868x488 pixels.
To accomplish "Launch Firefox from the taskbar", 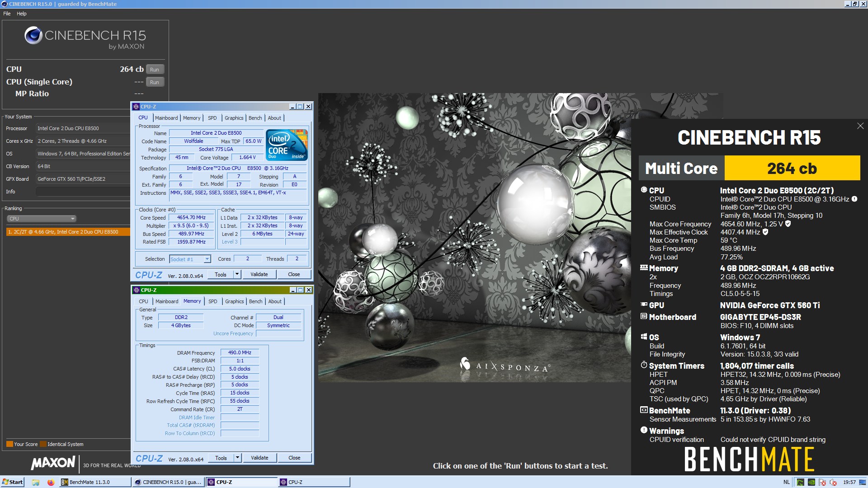I will 51,482.
